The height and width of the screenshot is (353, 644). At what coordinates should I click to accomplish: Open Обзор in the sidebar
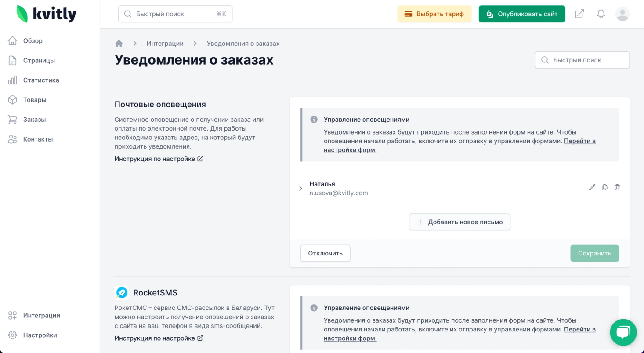point(33,41)
